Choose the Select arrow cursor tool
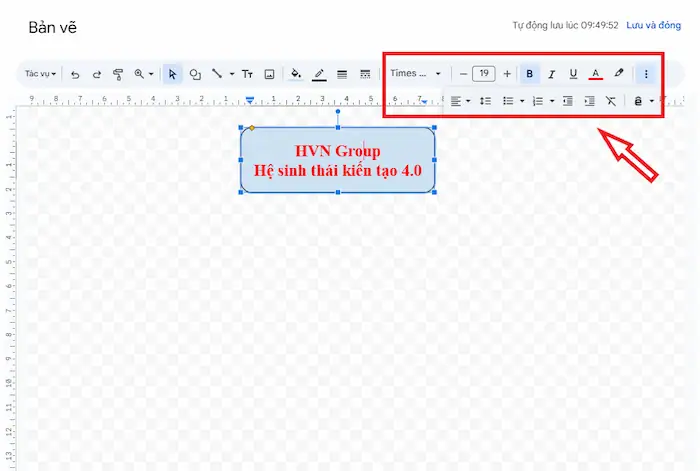This screenshot has width=700, height=471. [172, 74]
